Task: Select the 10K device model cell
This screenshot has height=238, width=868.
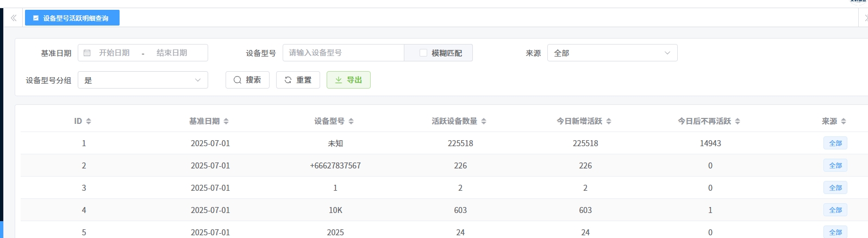Action: point(335,210)
